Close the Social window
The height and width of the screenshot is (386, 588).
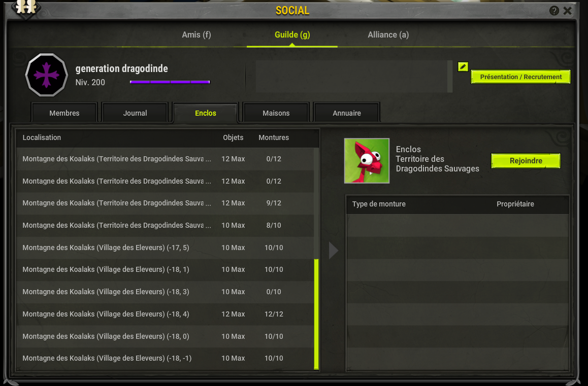click(567, 11)
